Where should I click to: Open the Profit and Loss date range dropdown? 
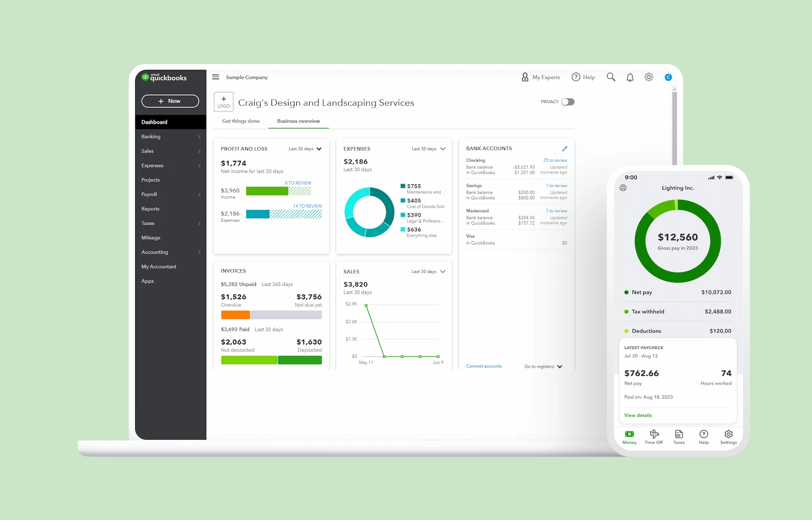pyautogui.click(x=305, y=149)
